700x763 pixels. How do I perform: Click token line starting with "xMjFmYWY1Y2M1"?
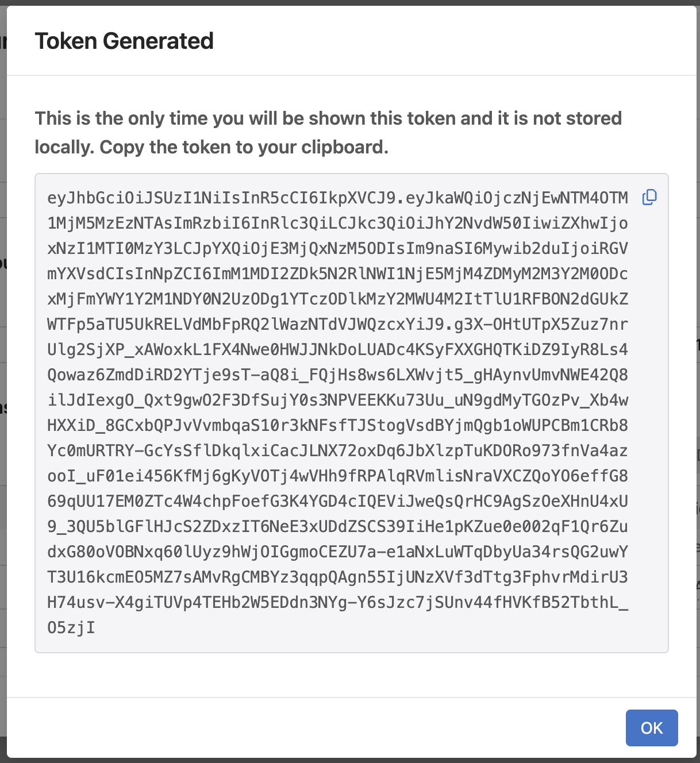[337, 299]
